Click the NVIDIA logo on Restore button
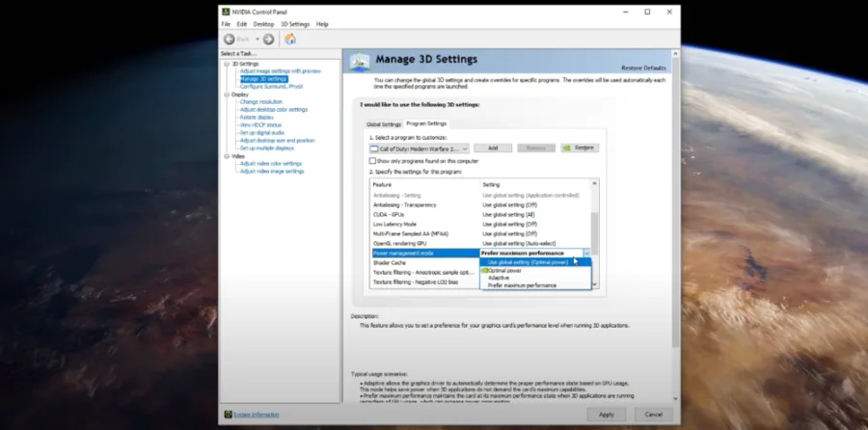The image size is (868, 430). 567,148
